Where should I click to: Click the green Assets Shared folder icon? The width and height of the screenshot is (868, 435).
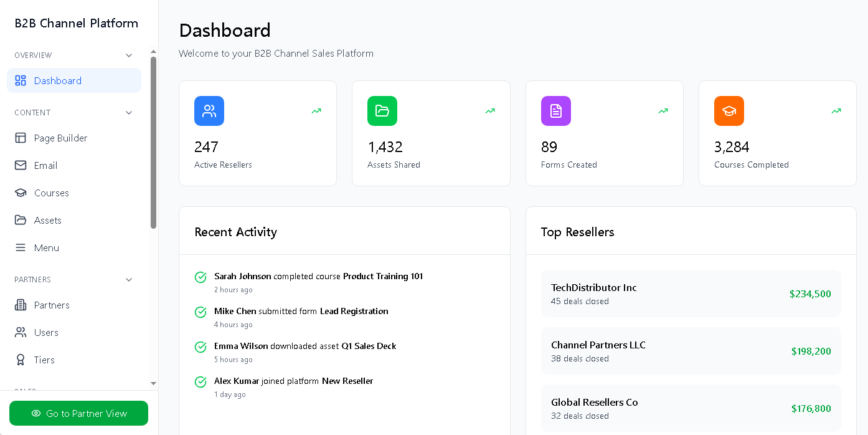click(382, 111)
